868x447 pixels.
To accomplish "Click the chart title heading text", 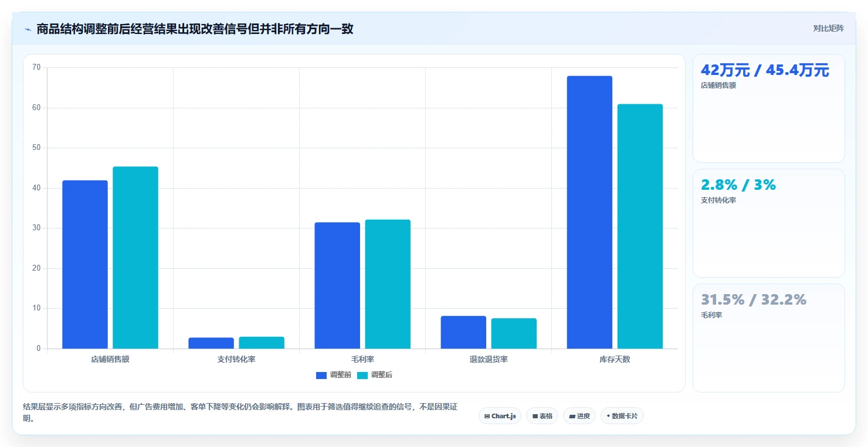I will [x=195, y=29].
